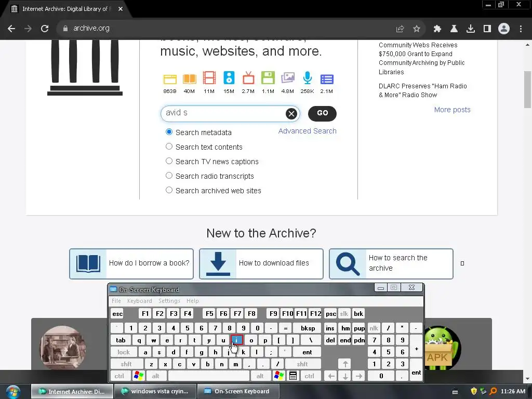The width and height of the screenshot is (532, 399).
Task: Click the left Windows logo key on keyboard
Action: click(x=138, y=376)
